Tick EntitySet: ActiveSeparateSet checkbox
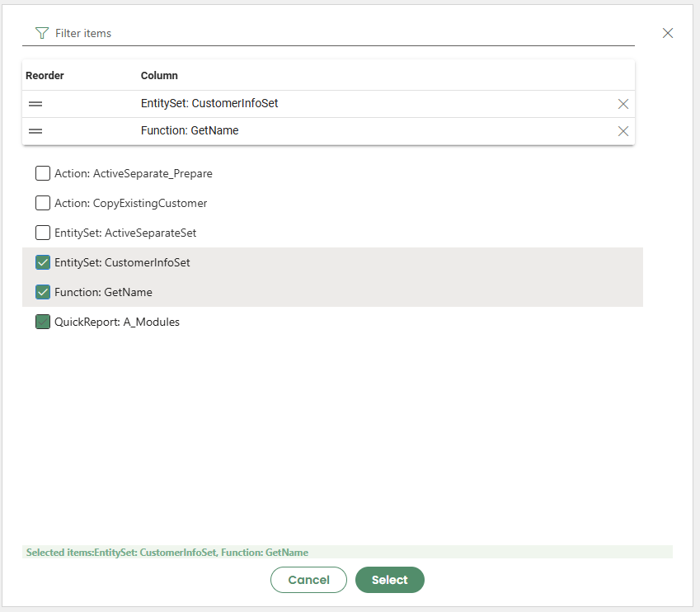Viewport: 700px width, 612px height. pos(43,233)
